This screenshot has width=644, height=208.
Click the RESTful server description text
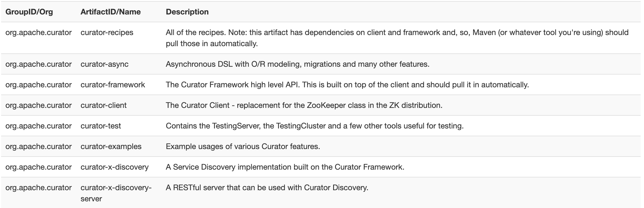tap(267, 188)
